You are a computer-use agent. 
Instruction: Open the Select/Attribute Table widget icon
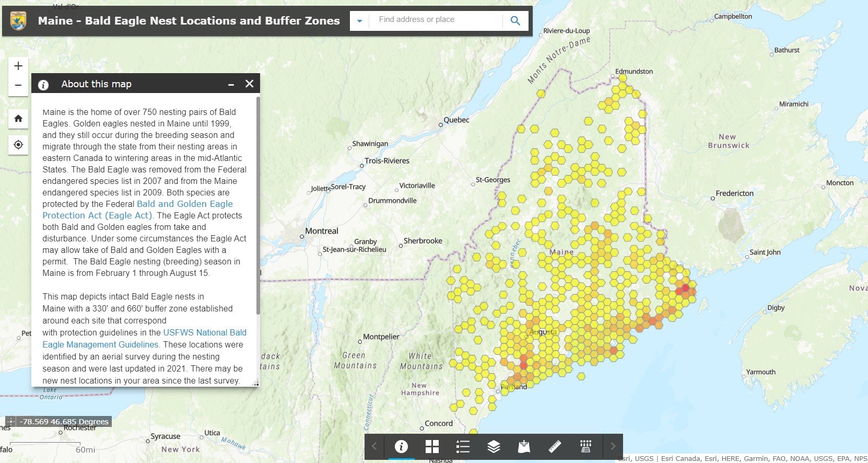585,446
